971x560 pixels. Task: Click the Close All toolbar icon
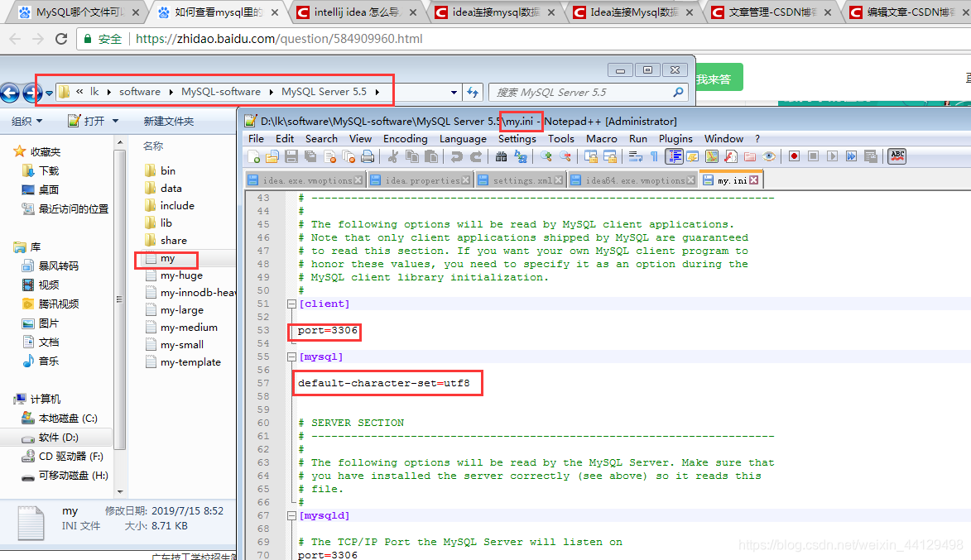[349, 156]
